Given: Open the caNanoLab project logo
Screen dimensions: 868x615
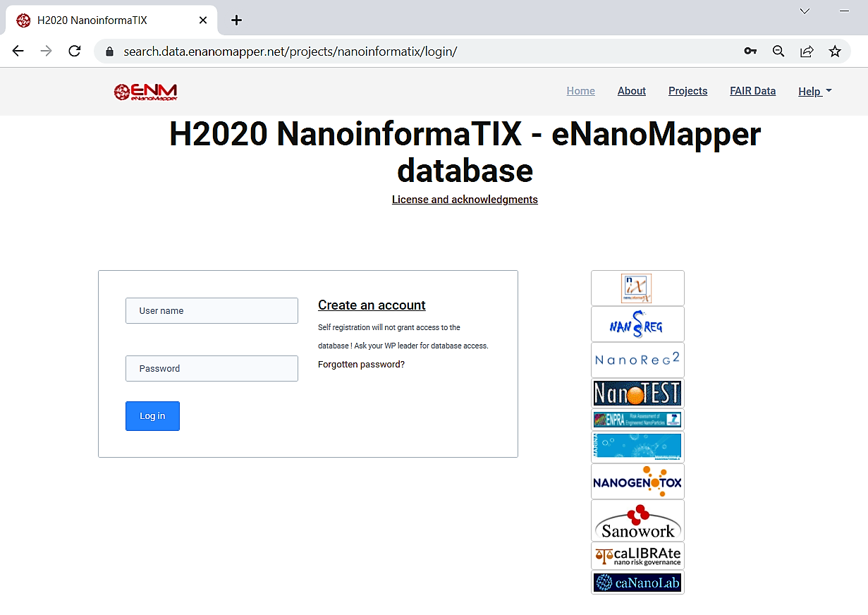Looking at the screenshot, I should click(x=637, y=582).
